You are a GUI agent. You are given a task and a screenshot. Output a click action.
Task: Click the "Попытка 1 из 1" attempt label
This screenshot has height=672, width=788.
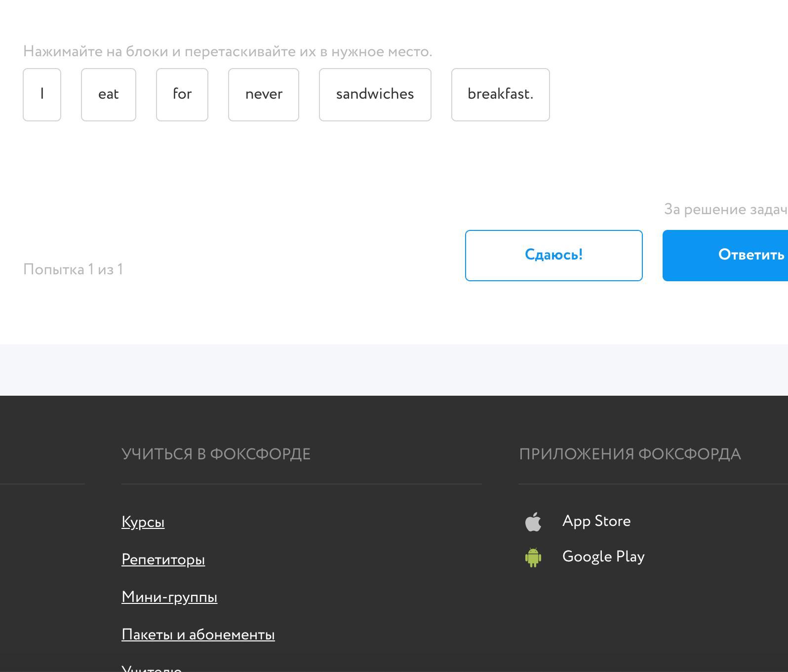[x=73, y=269]
